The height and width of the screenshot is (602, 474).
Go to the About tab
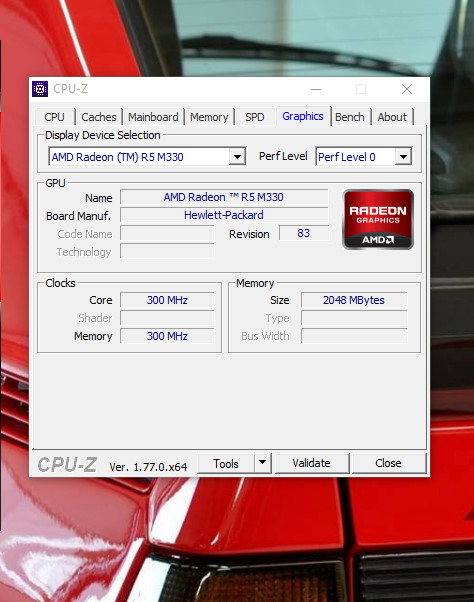[392, 117]
